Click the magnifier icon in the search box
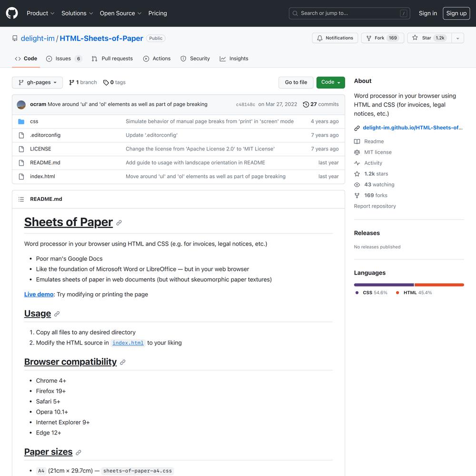476x476 pixels. (x=295, y=13)
